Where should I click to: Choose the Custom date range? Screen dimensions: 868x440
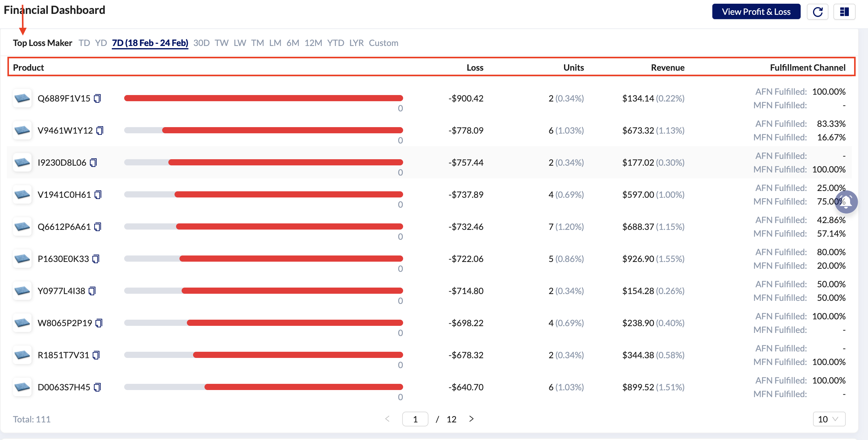pos(383,43)
